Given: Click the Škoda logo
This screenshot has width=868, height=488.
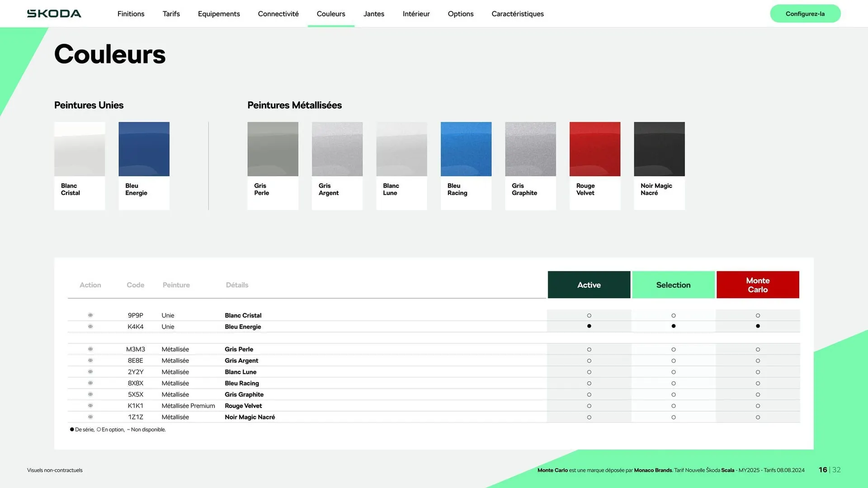Looking at the screenshot, I should point(54,14).
